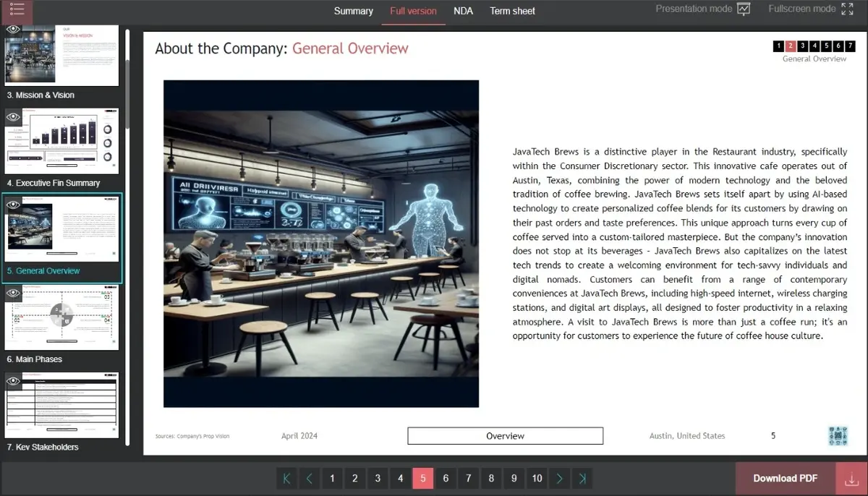Jump to last page using pagination arrow

point(582,478)
